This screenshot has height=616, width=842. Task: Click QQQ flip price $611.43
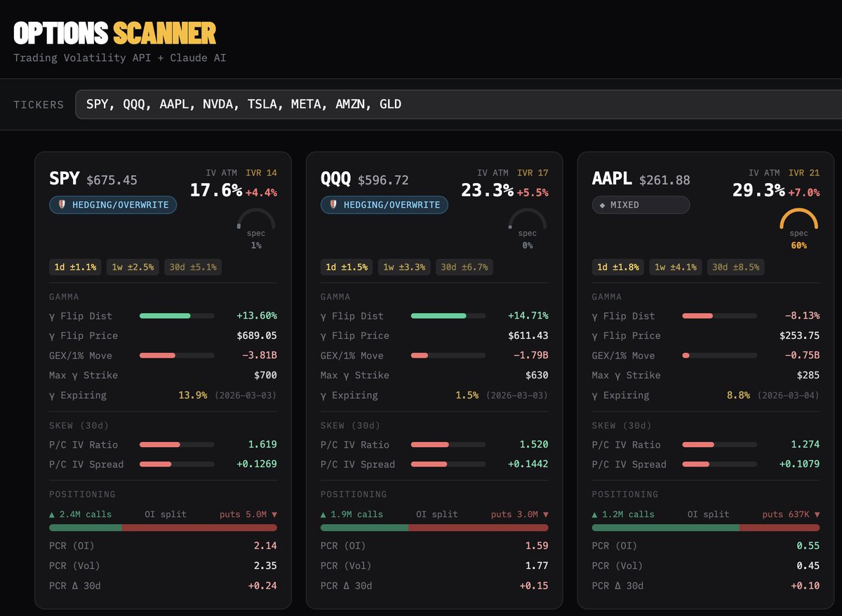[x=528, y=335]
